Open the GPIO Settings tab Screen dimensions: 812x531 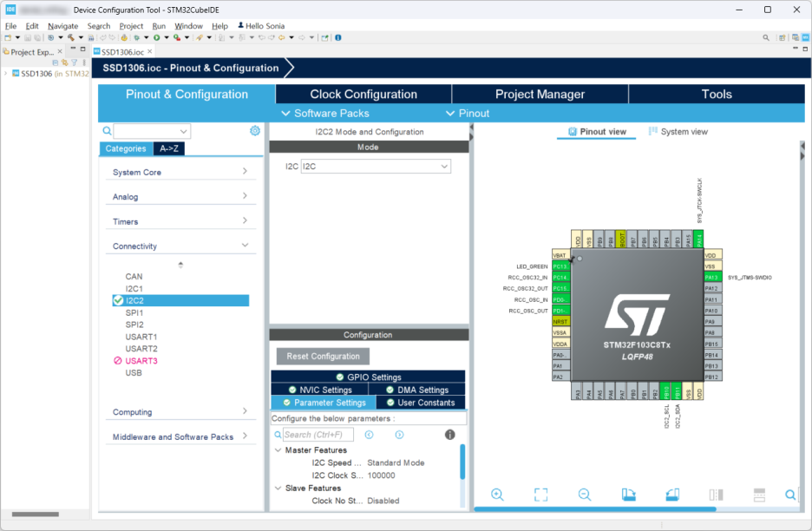point(368,377)
